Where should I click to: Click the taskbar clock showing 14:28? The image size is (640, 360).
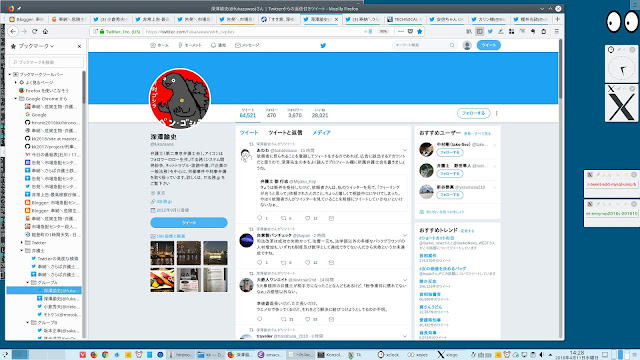pyautogui.click(x=577, y=354)
